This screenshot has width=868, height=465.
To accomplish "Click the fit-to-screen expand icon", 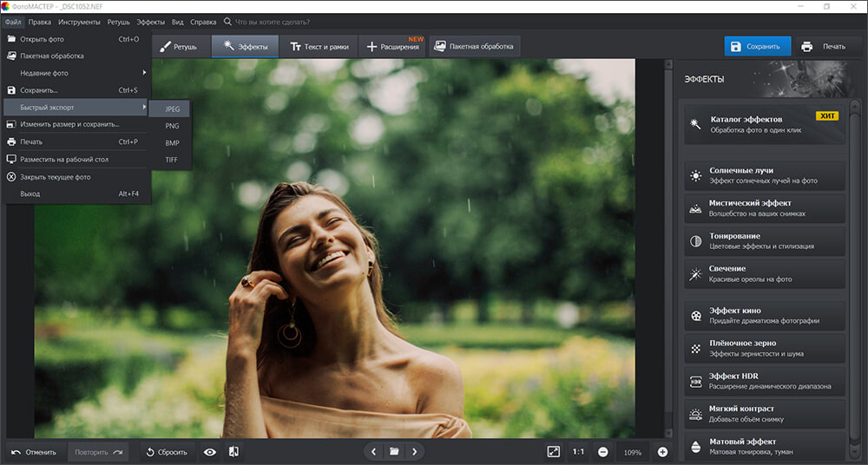I will (554, 452).
